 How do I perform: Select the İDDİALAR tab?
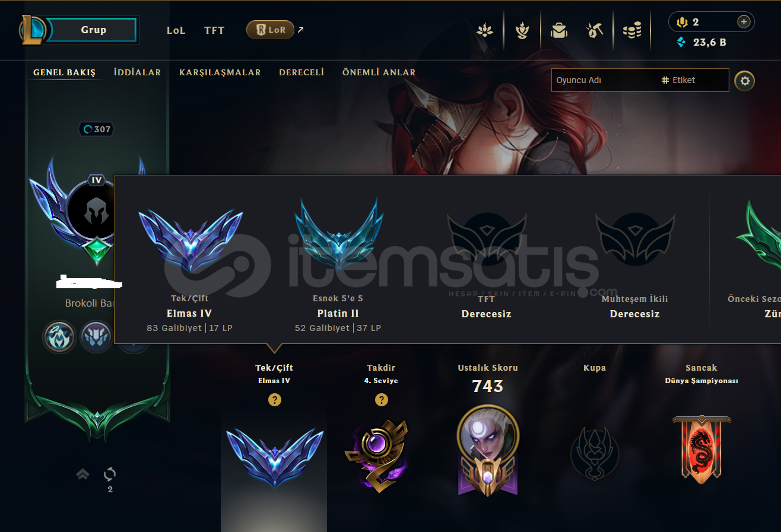click(138, 72)
